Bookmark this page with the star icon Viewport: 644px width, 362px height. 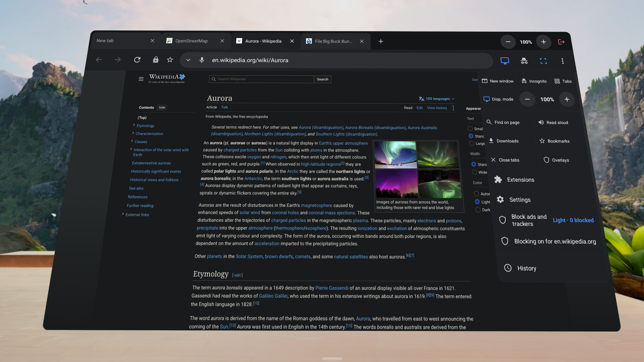pyautogui.click(x=170, y=60)
